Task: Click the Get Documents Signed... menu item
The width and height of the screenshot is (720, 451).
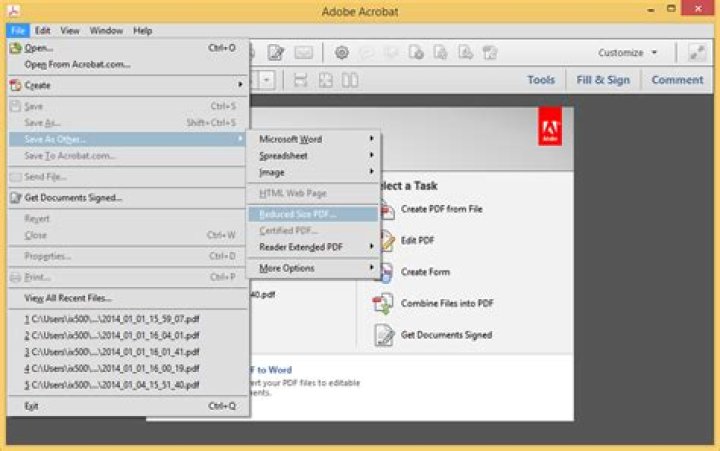Action: 128,197
